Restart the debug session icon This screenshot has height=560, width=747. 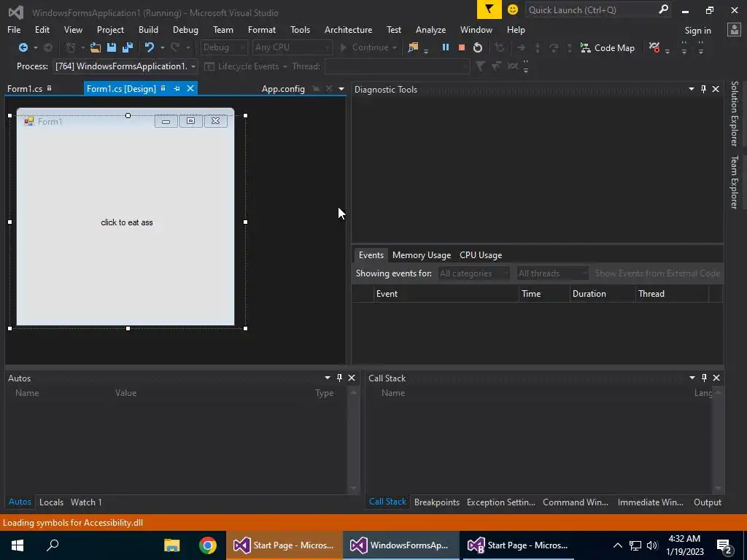click(x=478, y=47)
